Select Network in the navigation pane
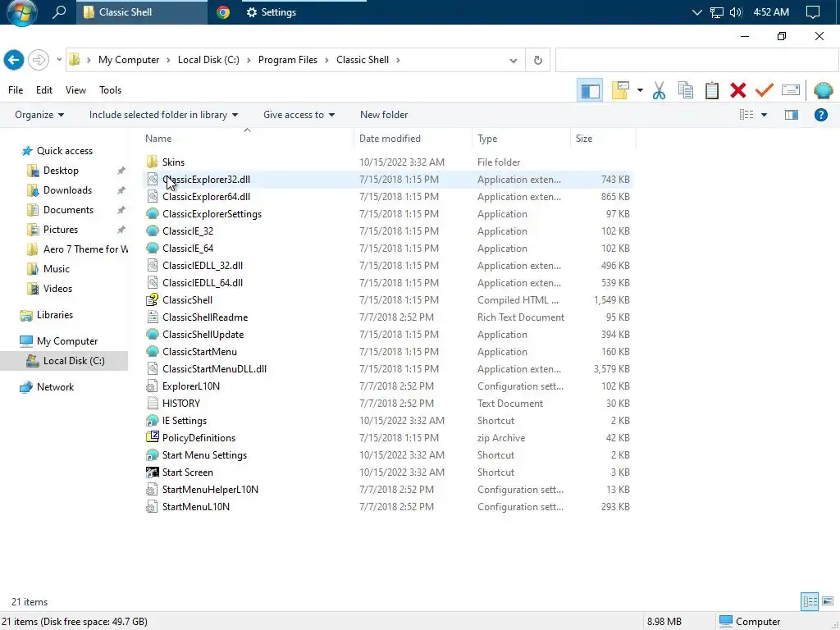The image size is (840, 630). click(x=55, y=387)
